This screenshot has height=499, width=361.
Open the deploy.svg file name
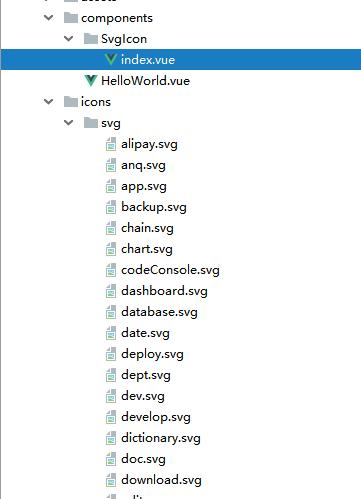[x=152, y=354]
